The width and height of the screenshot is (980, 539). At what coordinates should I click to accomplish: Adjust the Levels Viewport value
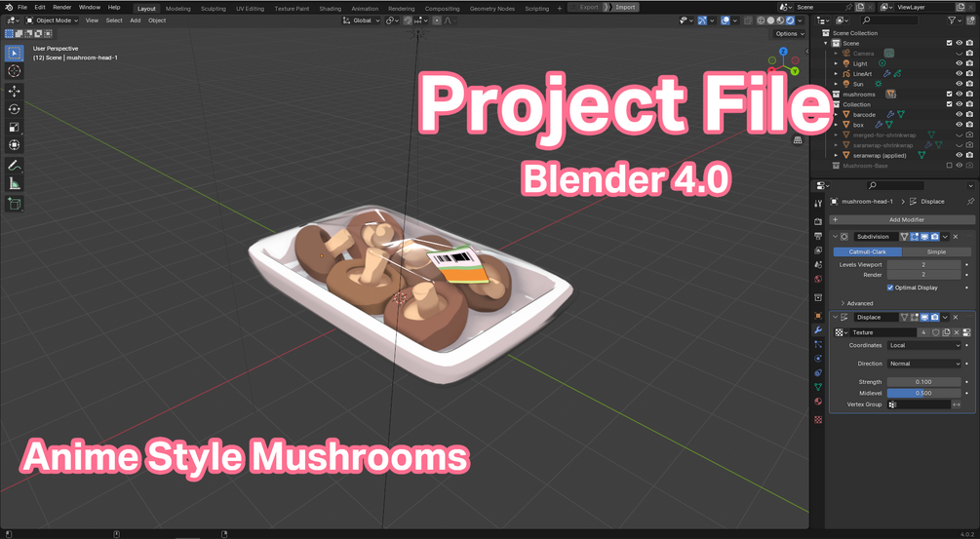pos(923,265)
